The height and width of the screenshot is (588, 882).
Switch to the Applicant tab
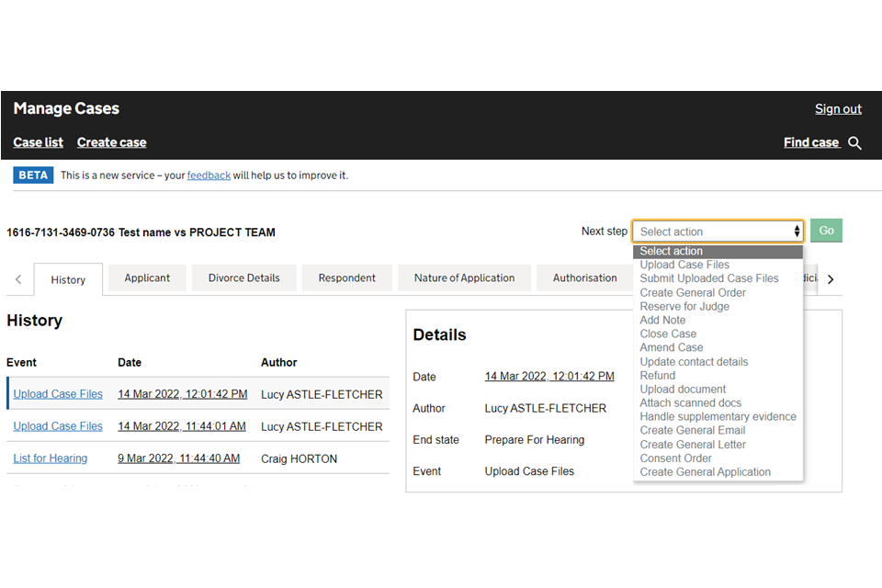pos(147,277)
